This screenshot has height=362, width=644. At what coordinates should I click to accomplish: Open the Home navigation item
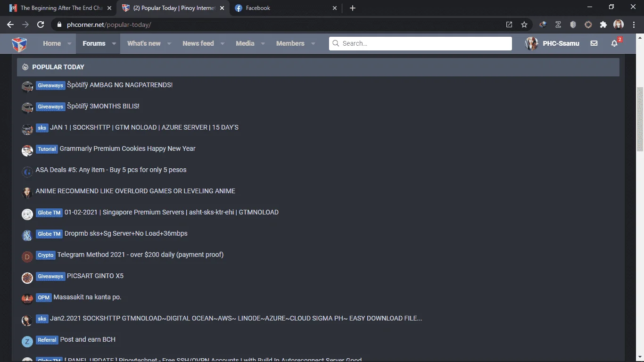click(52, 43)
